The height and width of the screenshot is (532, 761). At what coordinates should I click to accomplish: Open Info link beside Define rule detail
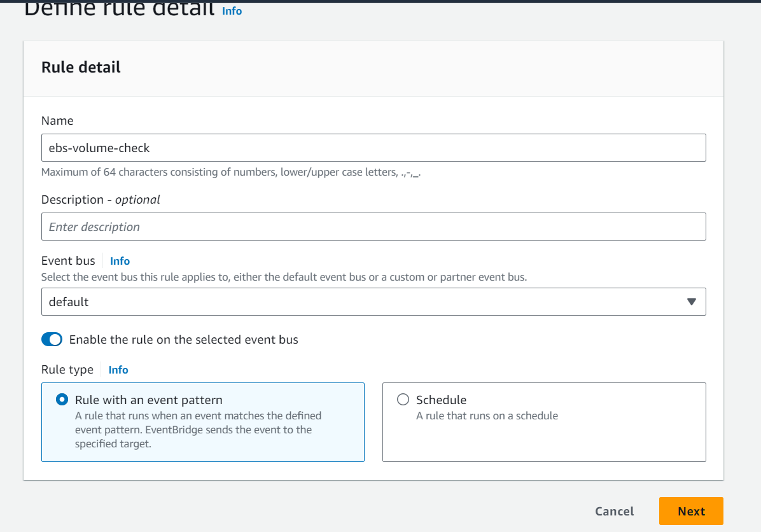click(232, 11)
